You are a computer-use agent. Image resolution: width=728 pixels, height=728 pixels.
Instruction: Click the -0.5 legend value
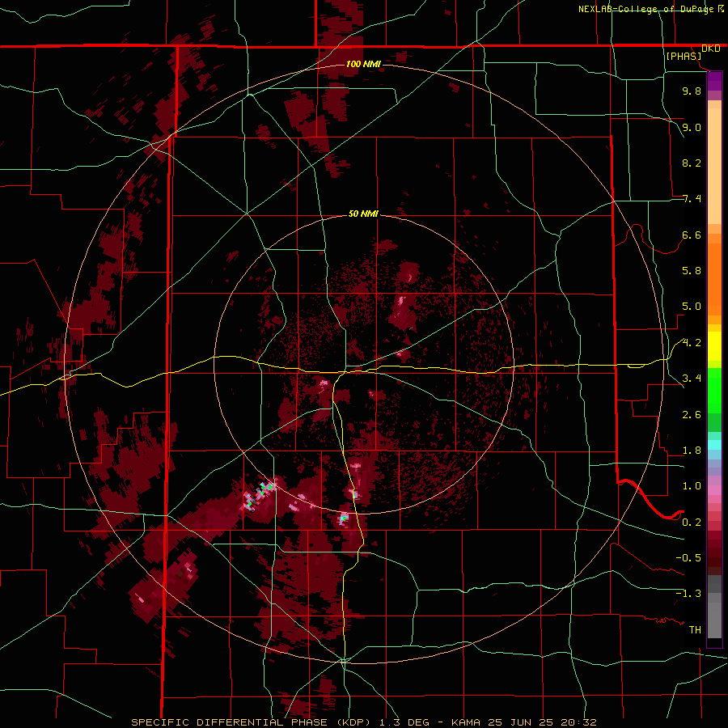click(x=688, y=558)
